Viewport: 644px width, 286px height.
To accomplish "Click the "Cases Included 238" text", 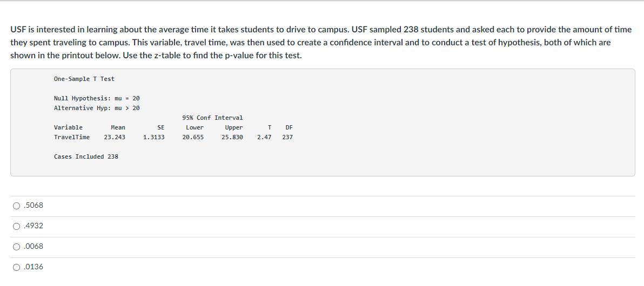I will 86,156.
